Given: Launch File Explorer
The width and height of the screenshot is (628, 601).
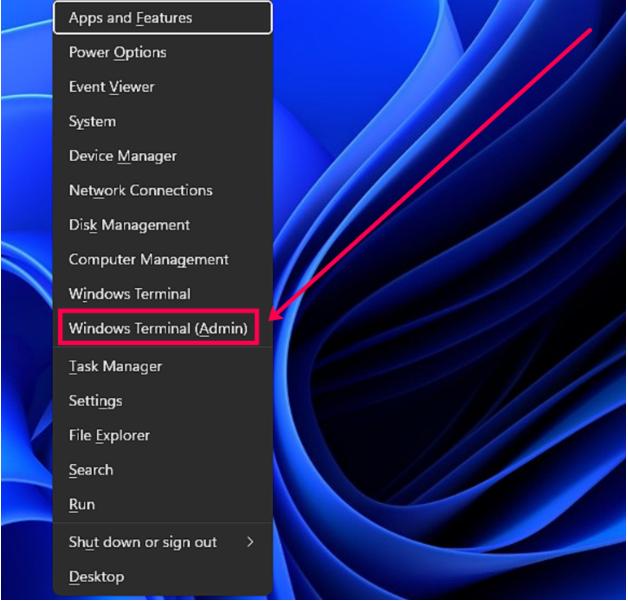Looking at the screenshot, I should (163, 435).
